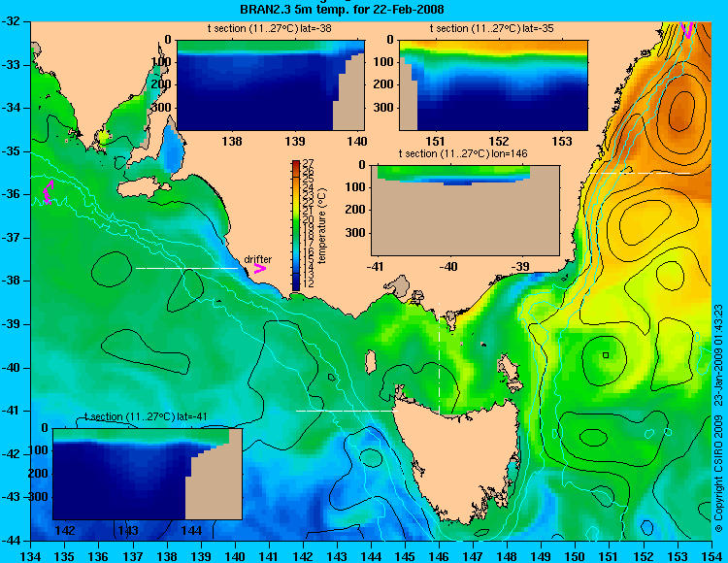Image resolution: width=728 pixels, height=563 pixels.
Task: Click the '-38' latitude label on the left axis
Action: (11, 281)
